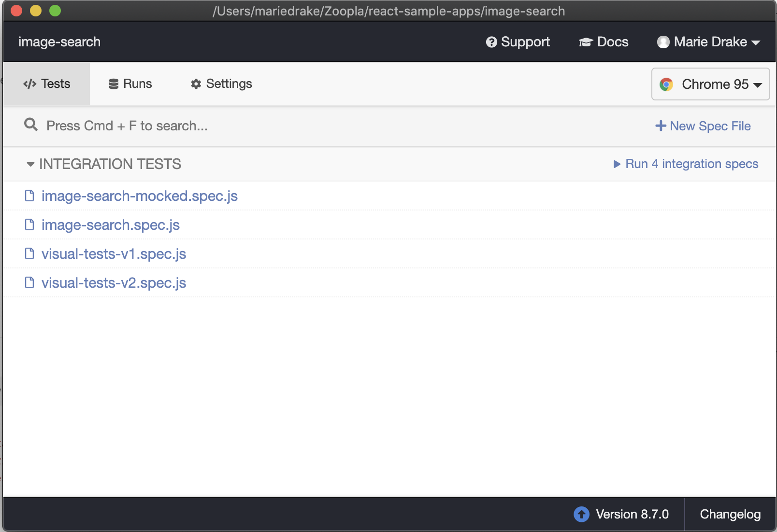Open image-search-mocked.spec.js

pos(140,196)
